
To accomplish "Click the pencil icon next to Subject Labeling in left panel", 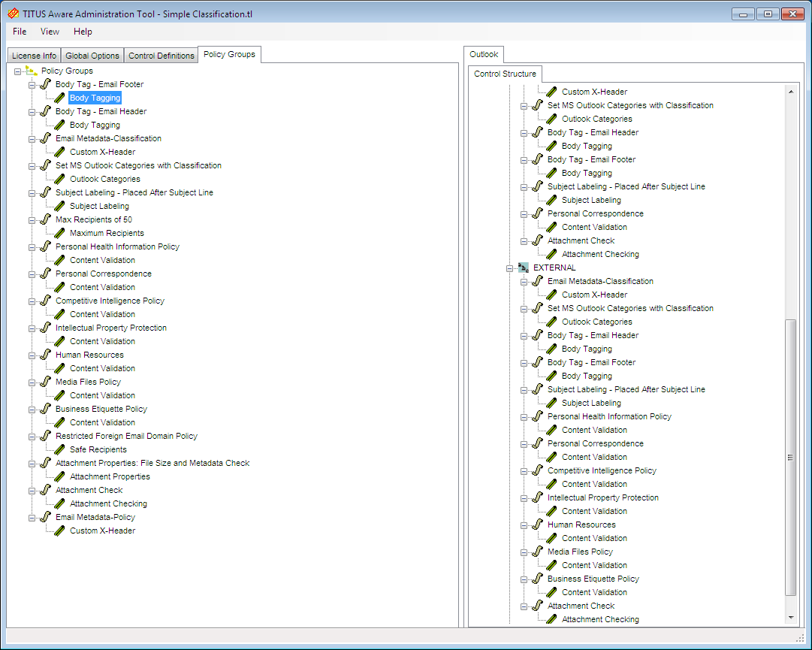I will point(59,206).
